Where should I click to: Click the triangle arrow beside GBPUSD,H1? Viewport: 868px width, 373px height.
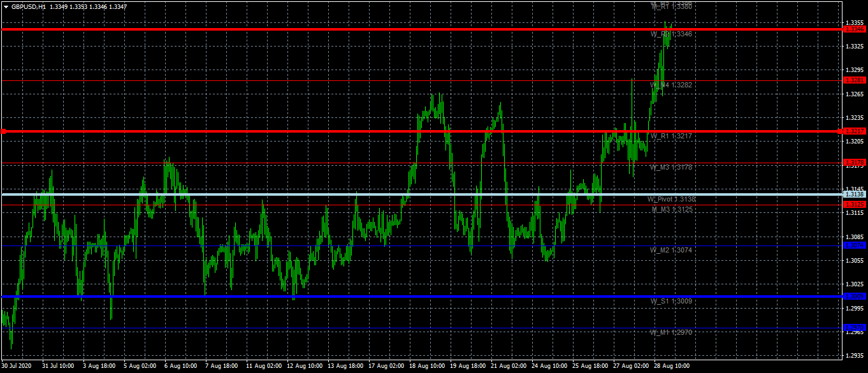6,7
